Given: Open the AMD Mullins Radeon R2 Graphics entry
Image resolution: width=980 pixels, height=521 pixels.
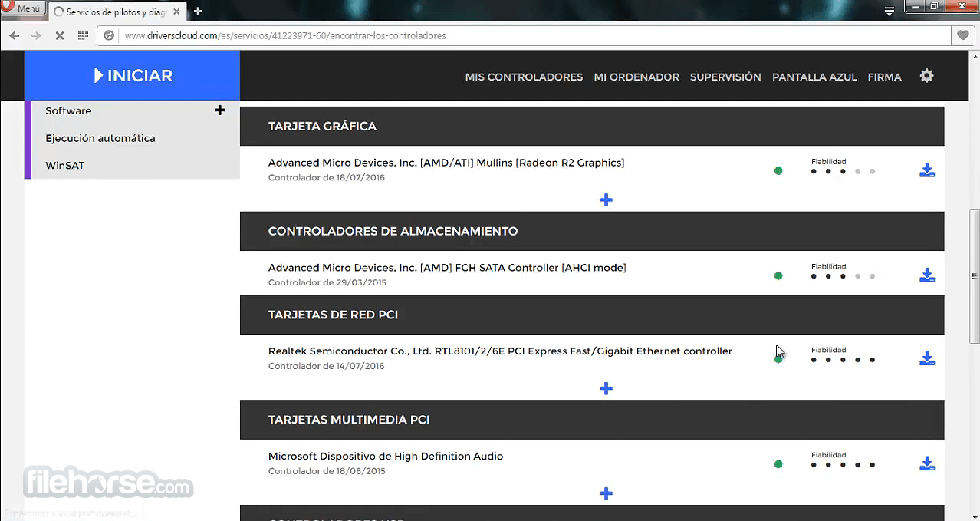Looking at the screenshot, I should tap(446, 163).
